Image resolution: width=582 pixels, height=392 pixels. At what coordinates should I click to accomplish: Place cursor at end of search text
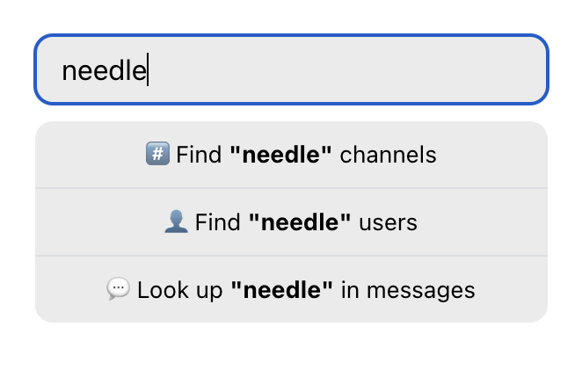tap(148, 70)
